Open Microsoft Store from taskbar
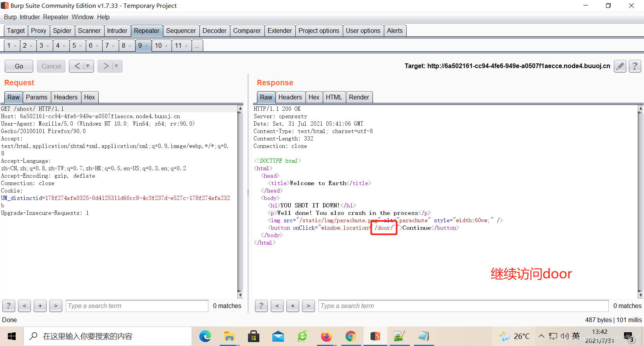This screenshot has height=346, width=644. (253, 336)
